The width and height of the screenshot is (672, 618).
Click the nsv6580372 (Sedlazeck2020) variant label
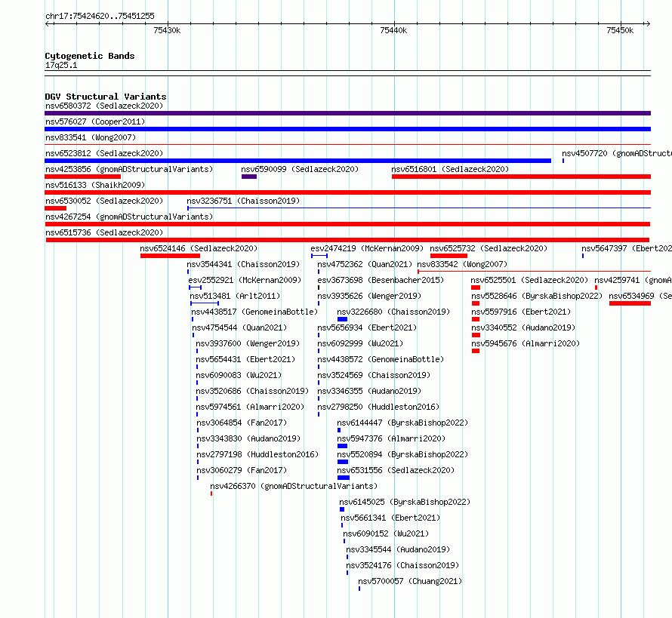point(104,106)
